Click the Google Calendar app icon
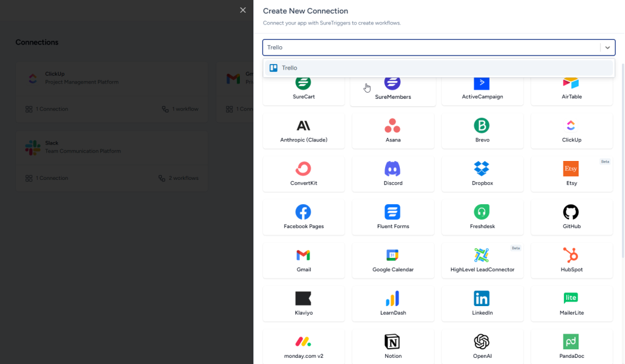This screenshot has height=364, width=625. [x=392, y=255]
